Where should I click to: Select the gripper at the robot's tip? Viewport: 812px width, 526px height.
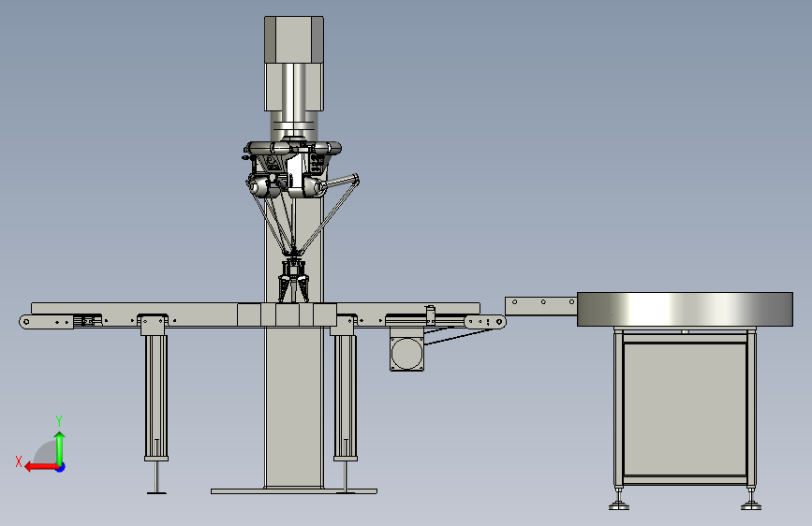(x=294, y=281)
